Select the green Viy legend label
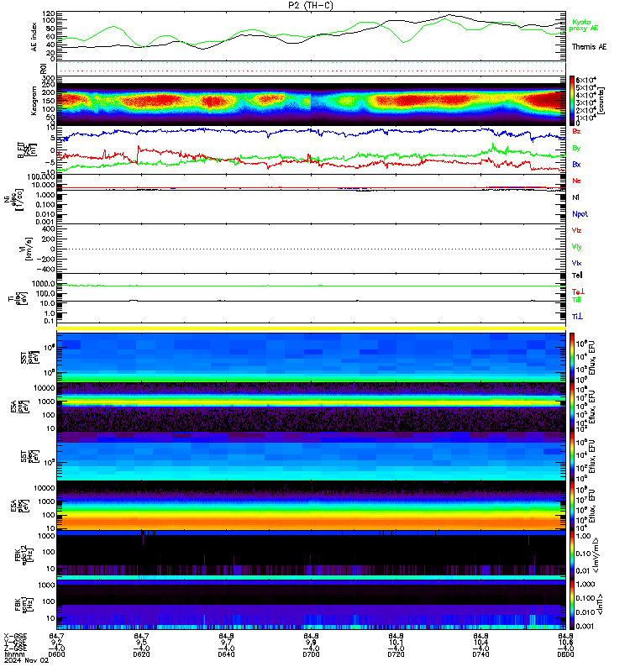This screenshot has height=672, width=630. (576, 247)
